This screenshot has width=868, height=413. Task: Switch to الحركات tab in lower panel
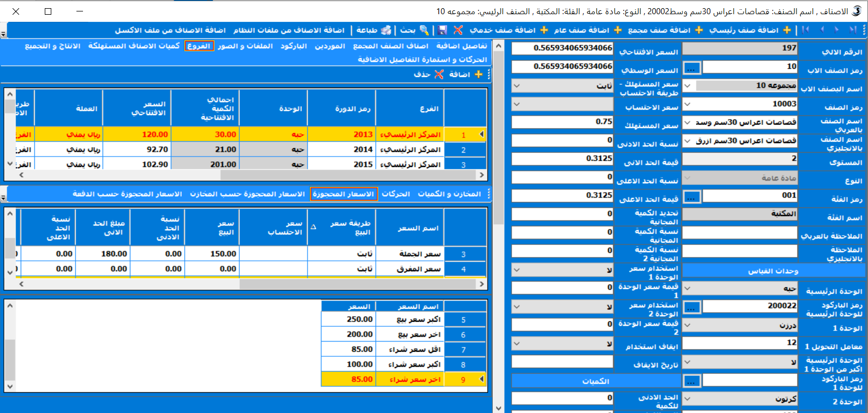click(396, 194)
